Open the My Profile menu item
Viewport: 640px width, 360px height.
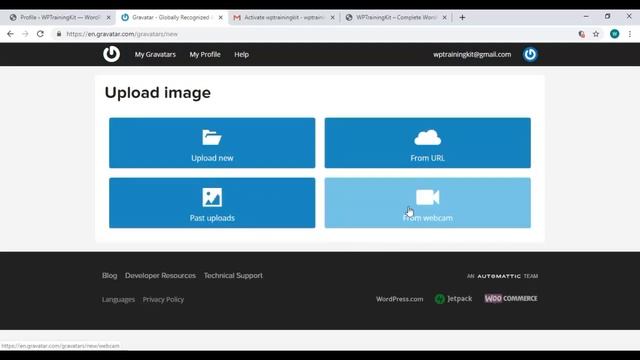[x=205, y=54]
